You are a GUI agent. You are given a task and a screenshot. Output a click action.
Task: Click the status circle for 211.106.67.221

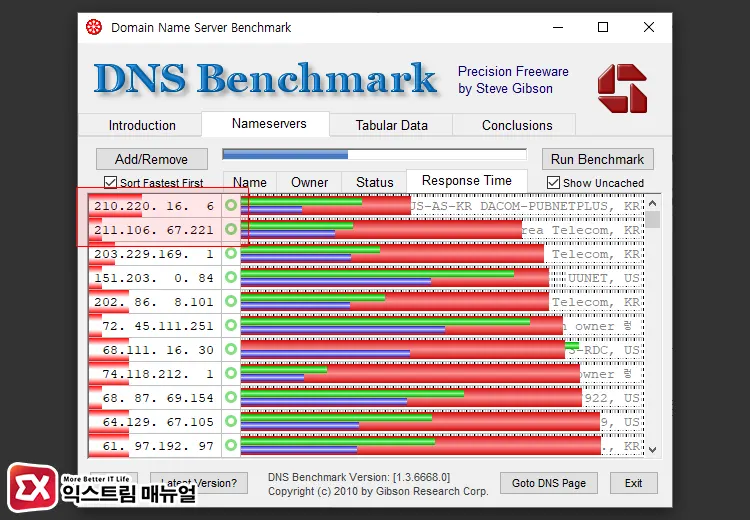point(231,230)
